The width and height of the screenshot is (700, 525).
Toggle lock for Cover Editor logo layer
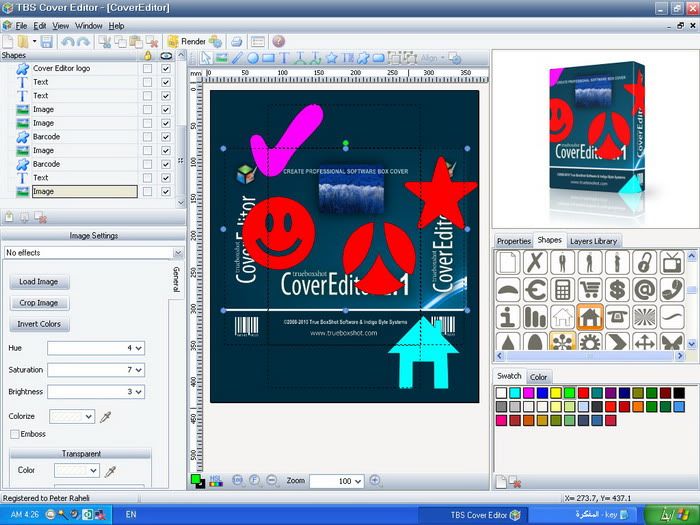click(147, 69)
